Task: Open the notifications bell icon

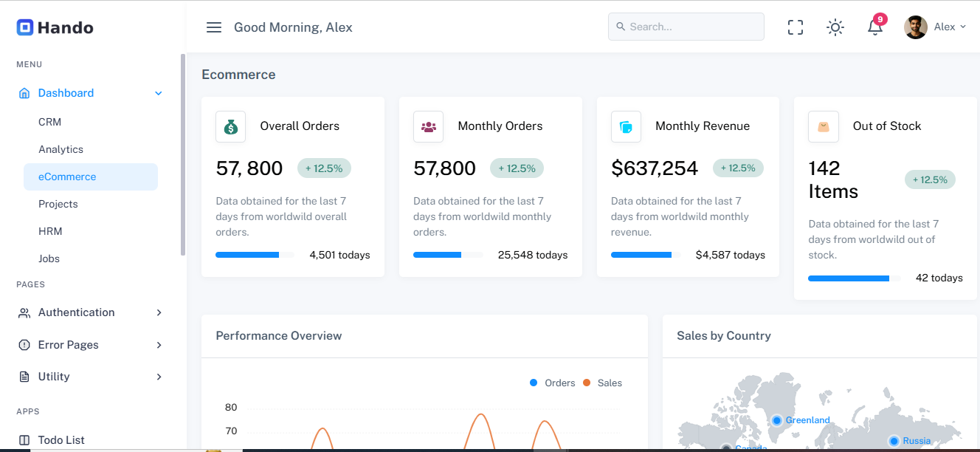Action: 874,27
